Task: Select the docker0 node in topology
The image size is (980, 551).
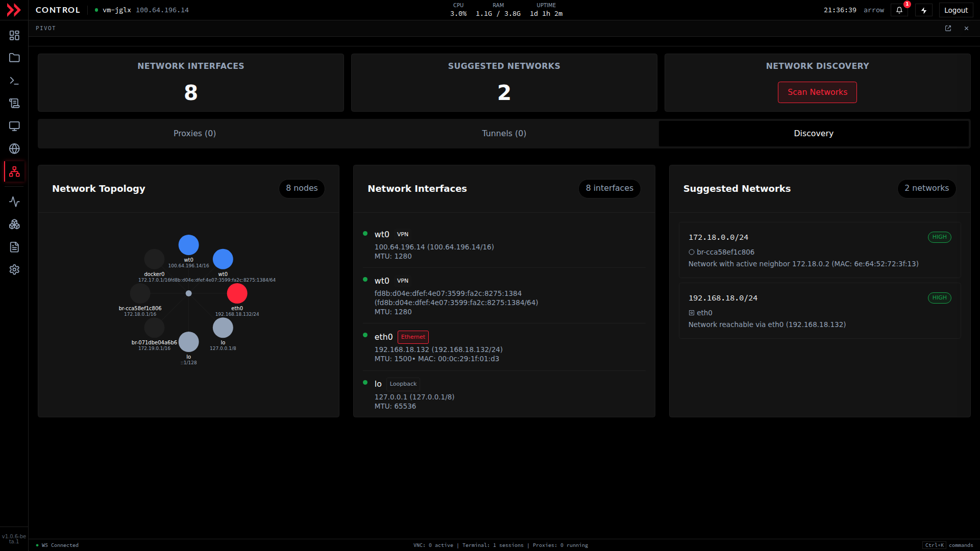Action: pos(154,259)
